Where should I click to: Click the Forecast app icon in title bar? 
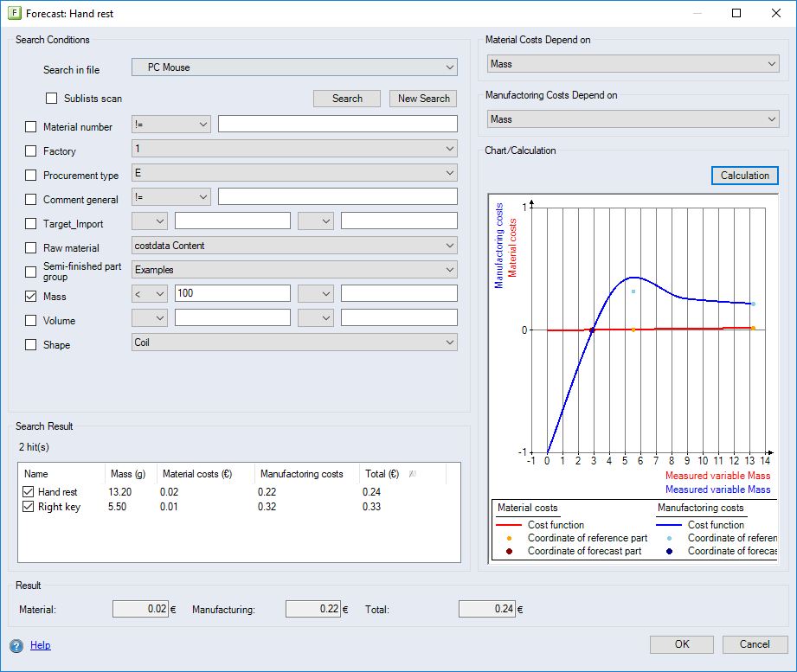(15, 14)
